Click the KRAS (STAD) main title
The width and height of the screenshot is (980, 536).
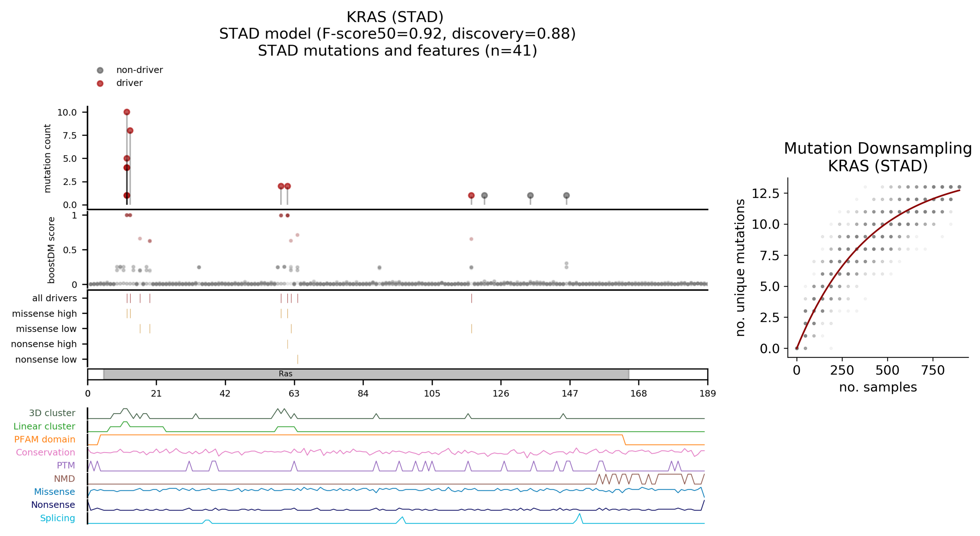coord(395,17)
